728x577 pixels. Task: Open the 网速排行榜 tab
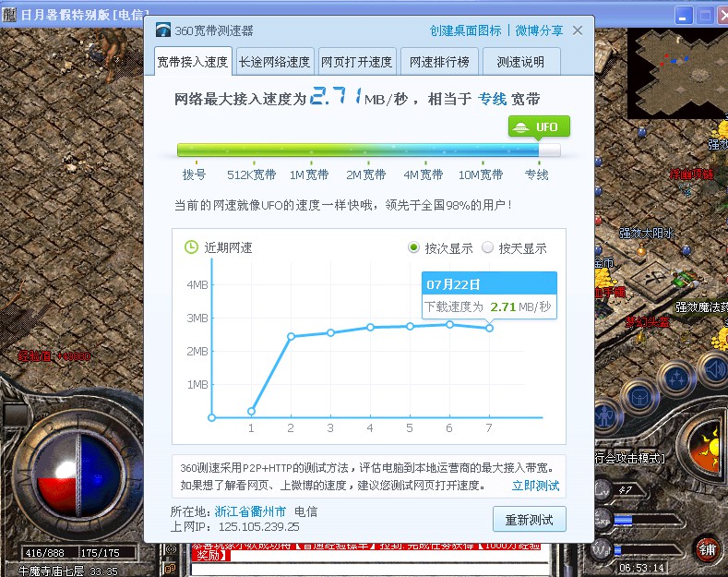pos(439,62)
